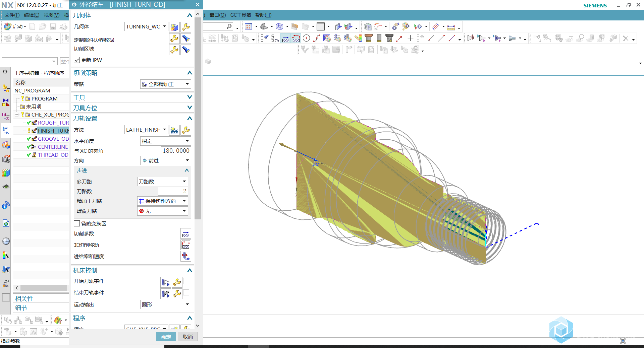
Task: Open the web browser sidebar icon
Action: click(x=6, y=223)
